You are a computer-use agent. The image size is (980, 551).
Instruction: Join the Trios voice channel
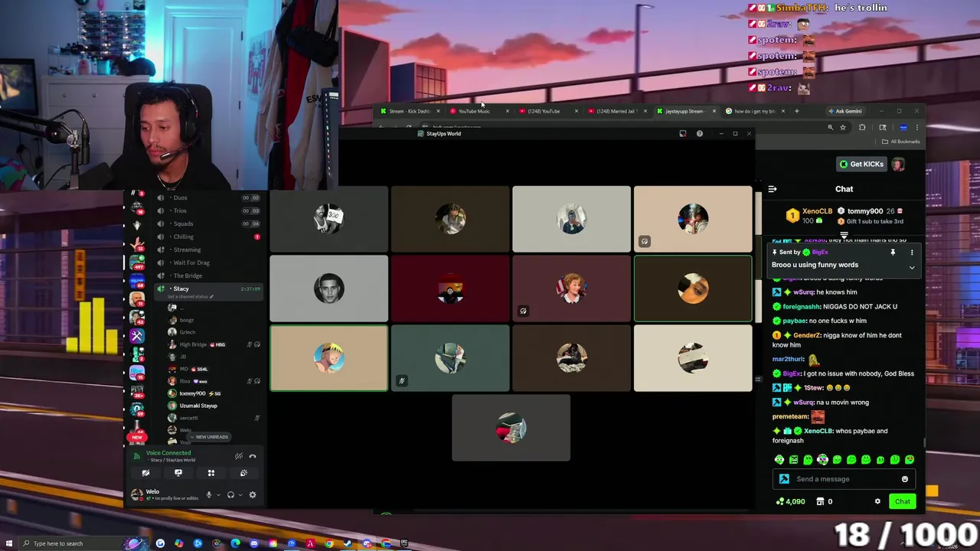pyautogui.click(x=207, y=210)
